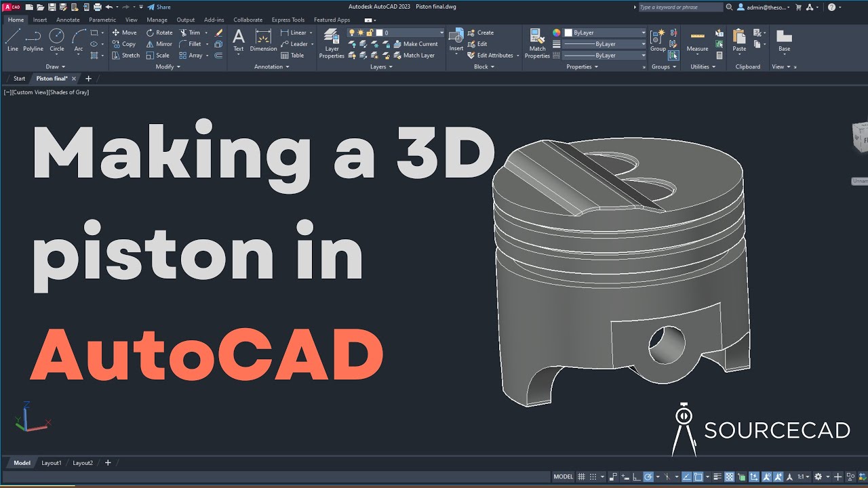Toggle lineweight display in status bar
The height and width of the screenshot is (488, 868).
[717, 477]
